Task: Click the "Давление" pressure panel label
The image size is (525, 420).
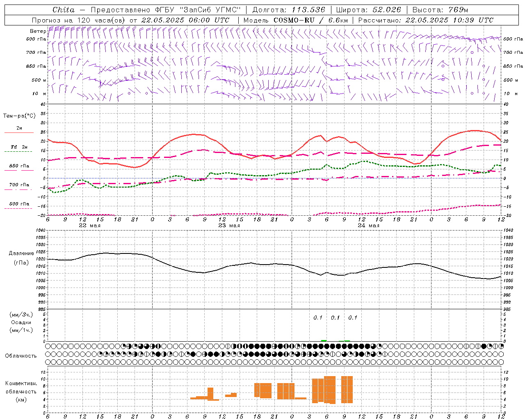Action: (21, 253)
